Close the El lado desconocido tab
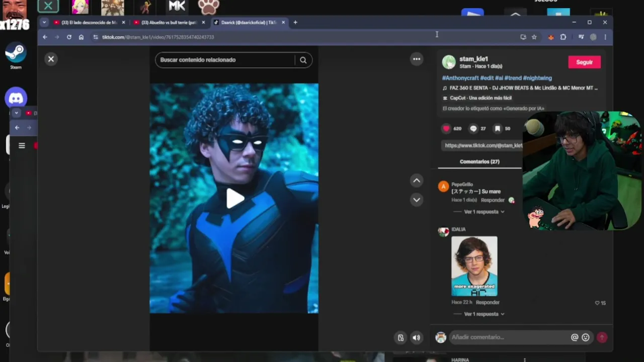The image size is (644, 362). (123, 23)
